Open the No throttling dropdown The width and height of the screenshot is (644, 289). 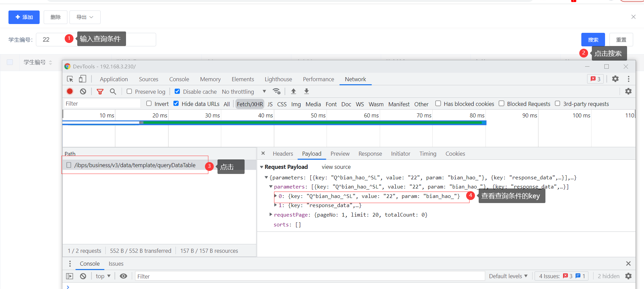244,92
